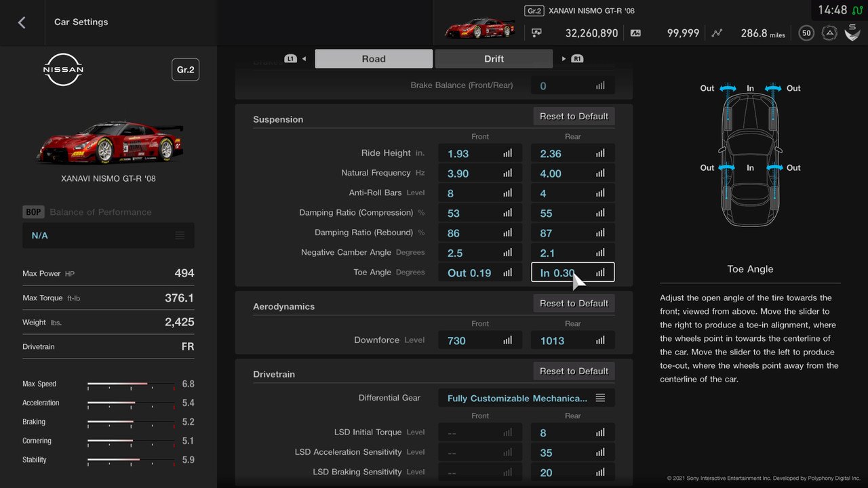Screen dimensions: 868x488
Task: Click the slider icon for front Ride Height
Action: (x=508, y=153)
